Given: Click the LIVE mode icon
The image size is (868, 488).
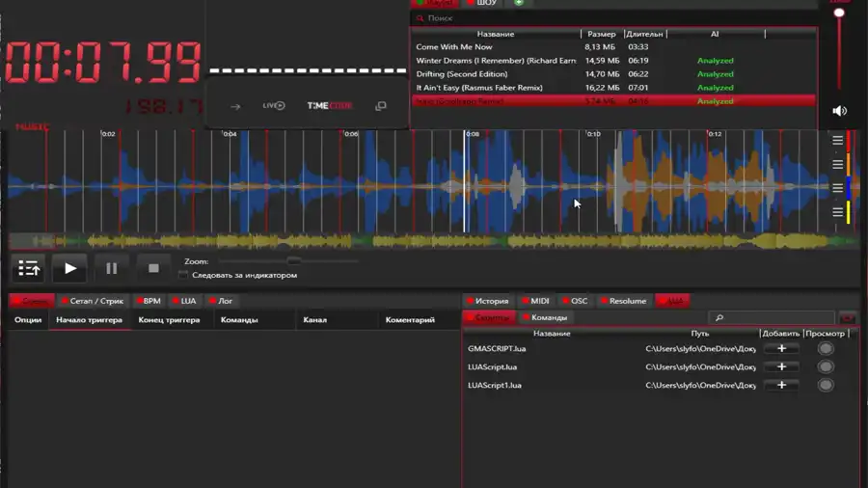Looking at the screenshot, I should [274, 106].
